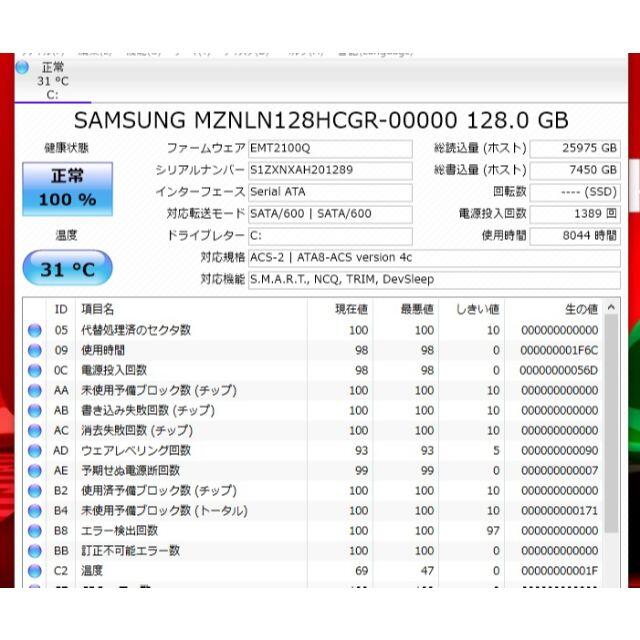Click status orb of row AA 未使用予備ブロック数 (チップ)
This screenshot has width=640, height=640.
click(35, 390)
